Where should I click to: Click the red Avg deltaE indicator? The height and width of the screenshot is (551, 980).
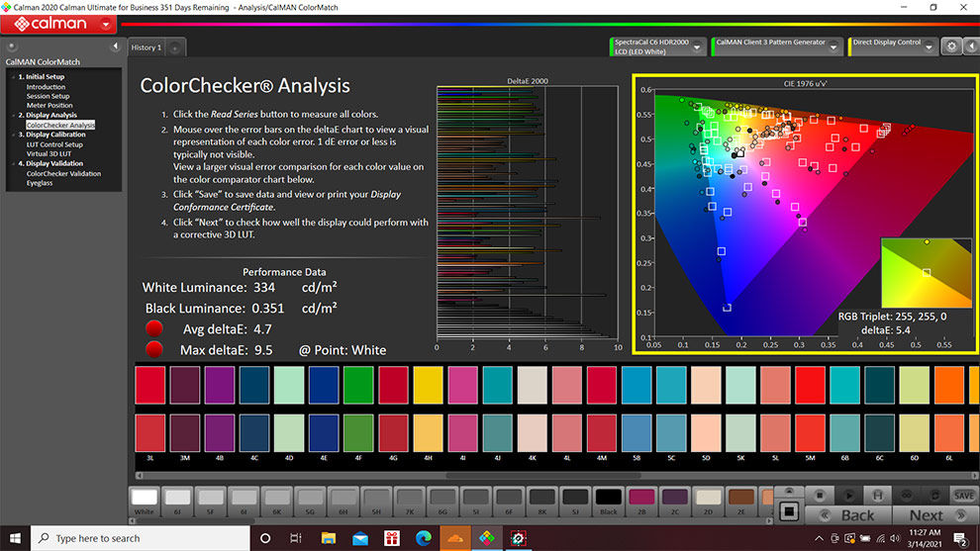pyautogui.click(x=153, y=328)
